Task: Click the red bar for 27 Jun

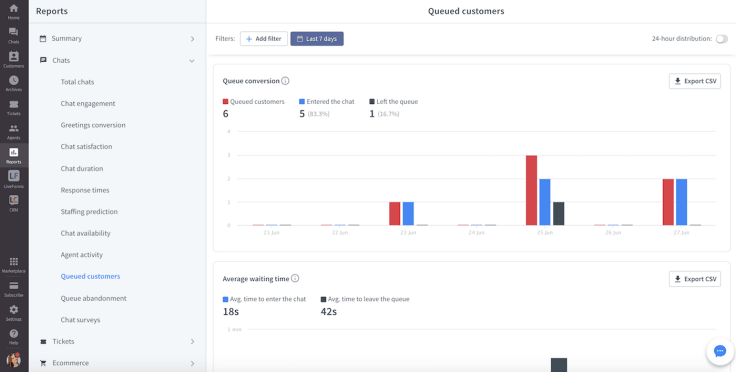Action: tap(668, 202)
